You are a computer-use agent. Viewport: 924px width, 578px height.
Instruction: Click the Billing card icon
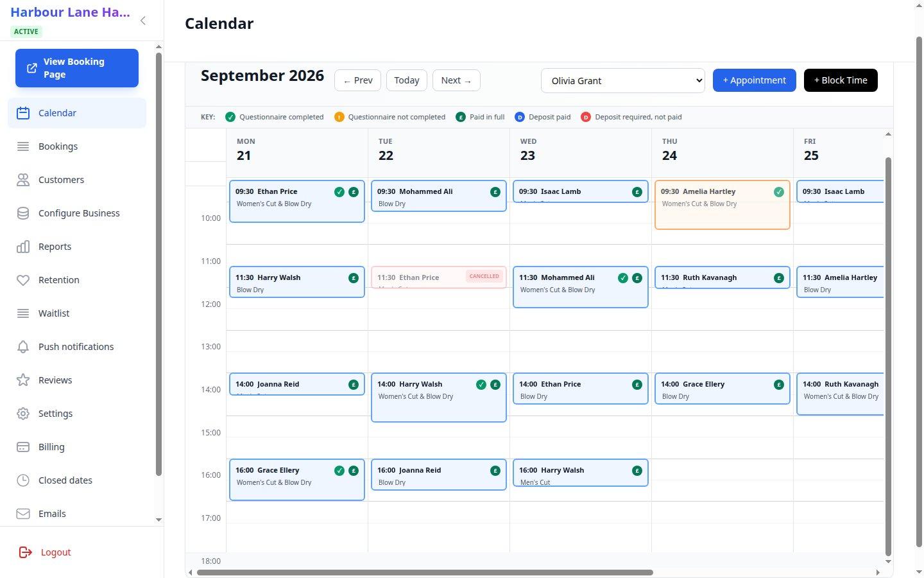[23, 447]
